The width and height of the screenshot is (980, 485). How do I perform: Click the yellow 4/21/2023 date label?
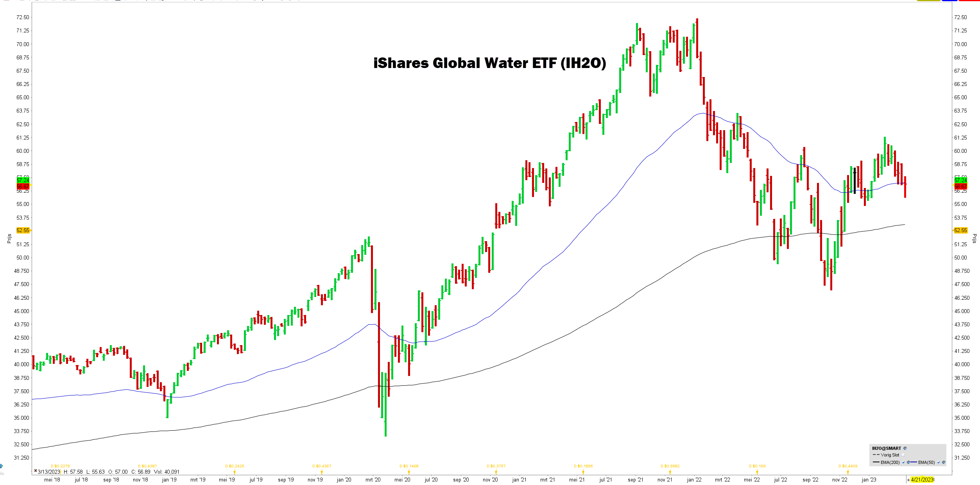923,480
